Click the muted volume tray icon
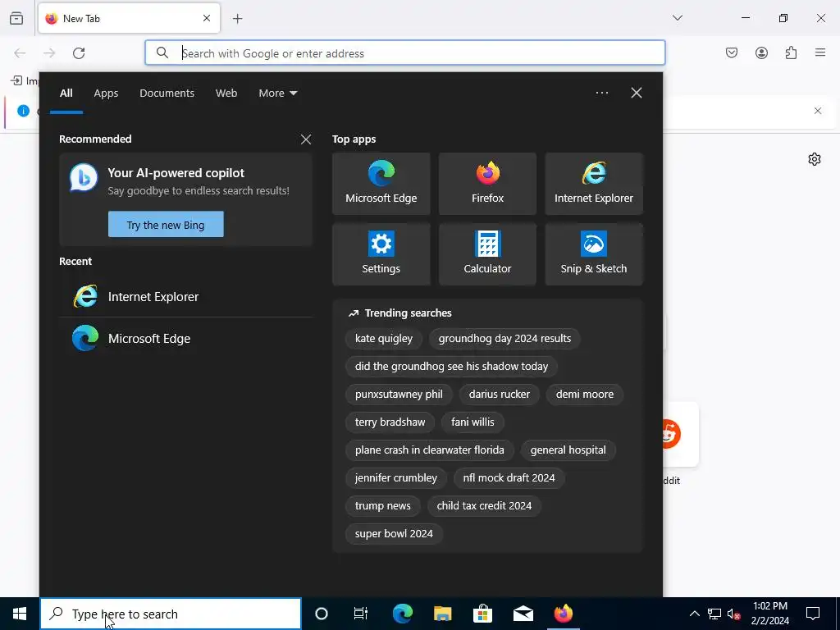Screen dimensions: 840x630 point(734,614)
